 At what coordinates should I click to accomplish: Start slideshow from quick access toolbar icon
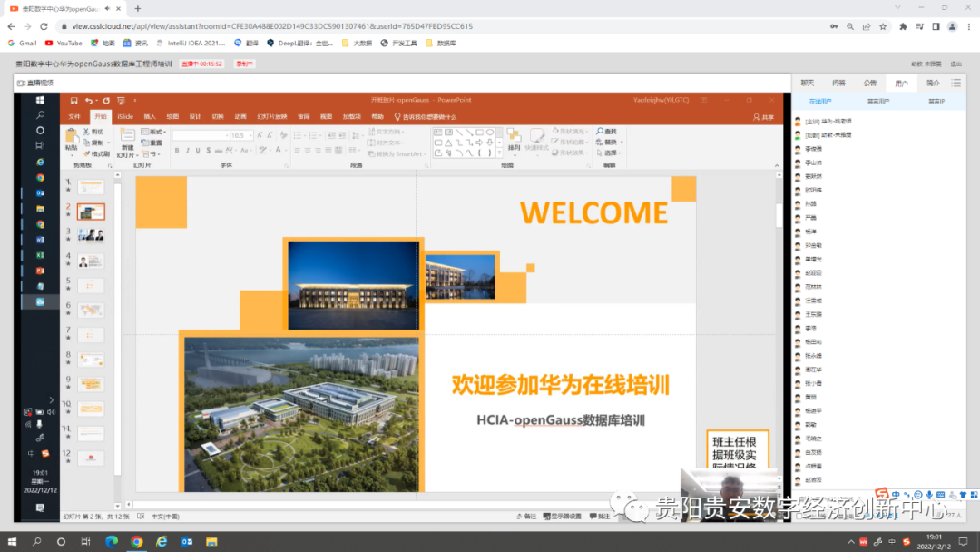(122, 101)
